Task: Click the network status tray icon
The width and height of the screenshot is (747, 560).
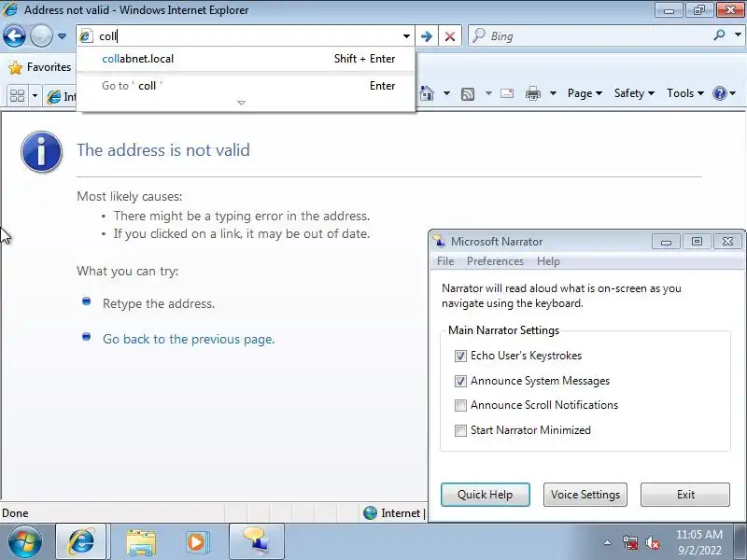Action: tap(629, 542)
